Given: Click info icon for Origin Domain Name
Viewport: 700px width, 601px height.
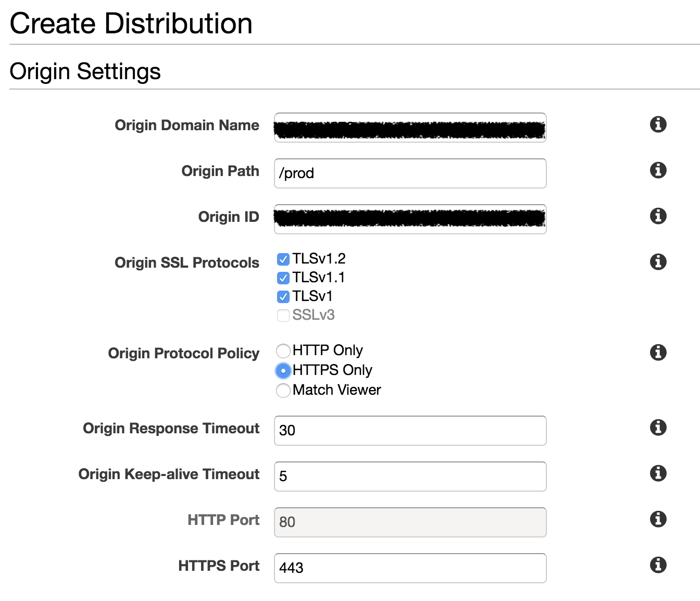Looking at the screenshot, I should pyautogui.click(x=658, y=124).
